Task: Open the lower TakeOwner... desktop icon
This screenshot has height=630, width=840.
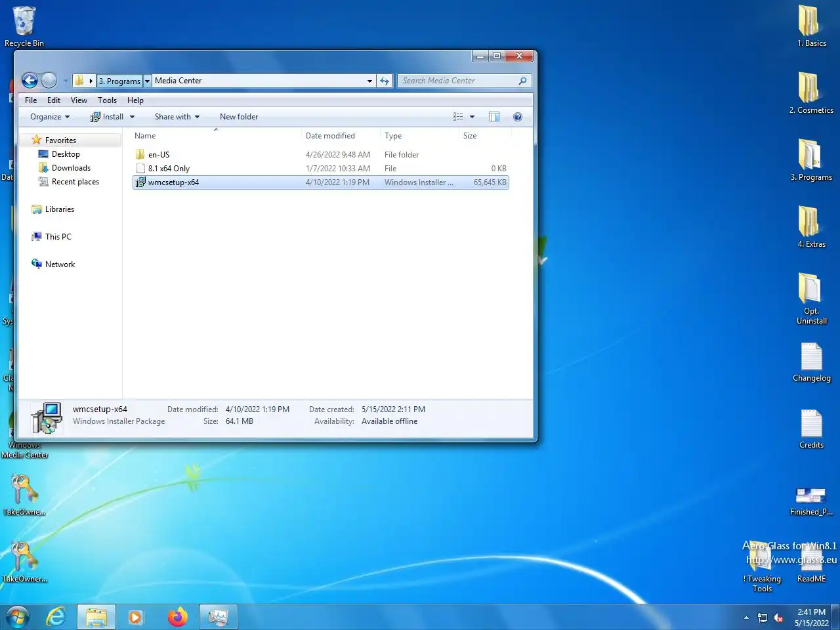Action: click(24, 562)
